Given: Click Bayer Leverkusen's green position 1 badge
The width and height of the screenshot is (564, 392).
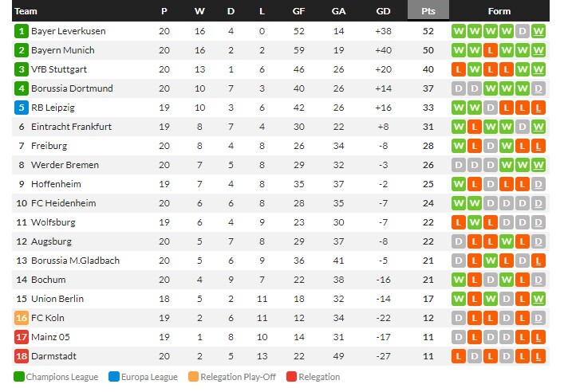Looking at the screenshot, I should pyautogui.click(x=22, y=31).
